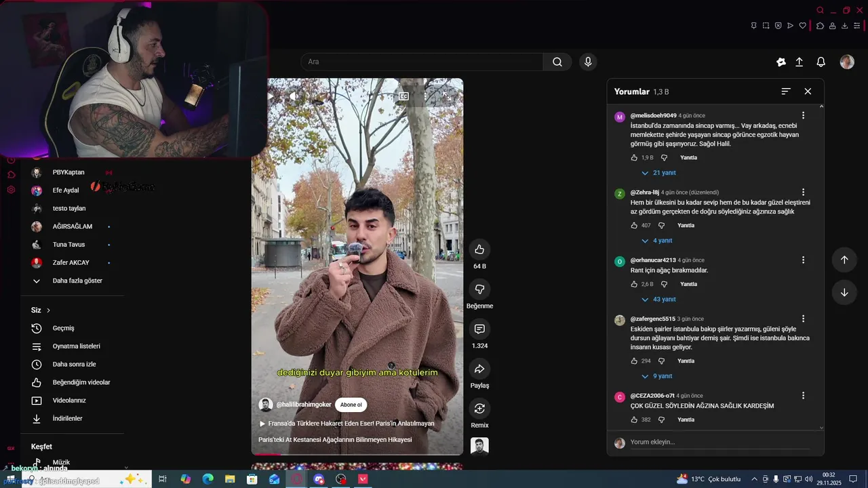This screenshot has height=488, width=868.
Task: Like the Short showing 64 B
Action: [479, 249]
